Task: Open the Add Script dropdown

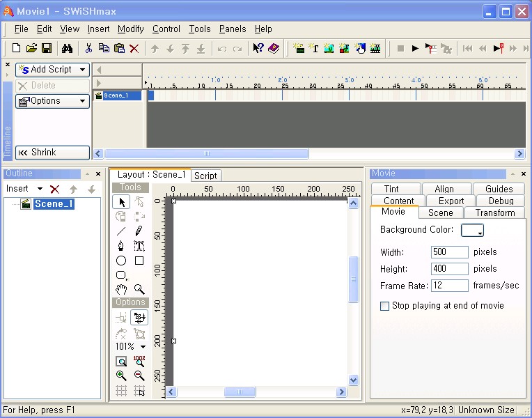Action: coord(53,70)
